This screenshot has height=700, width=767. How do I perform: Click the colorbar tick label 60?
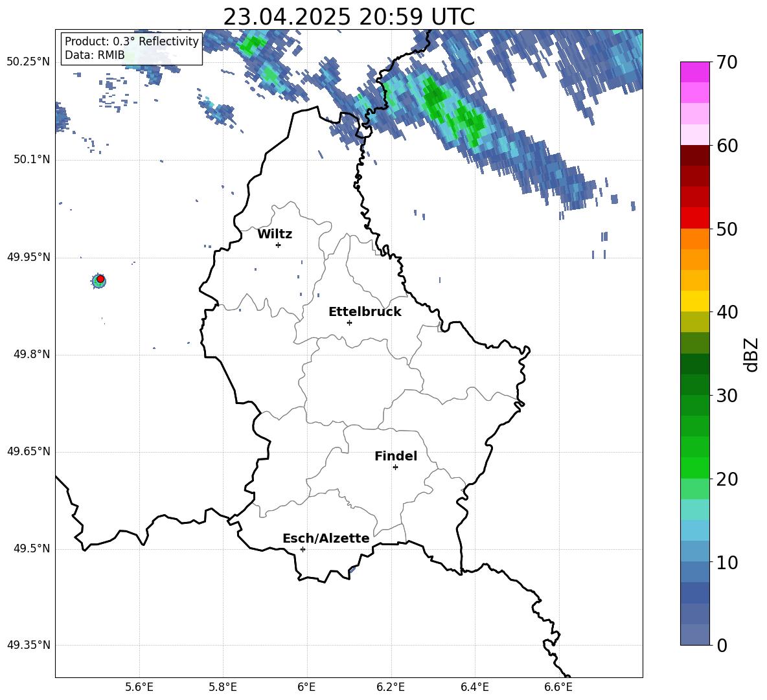point(726,146)
